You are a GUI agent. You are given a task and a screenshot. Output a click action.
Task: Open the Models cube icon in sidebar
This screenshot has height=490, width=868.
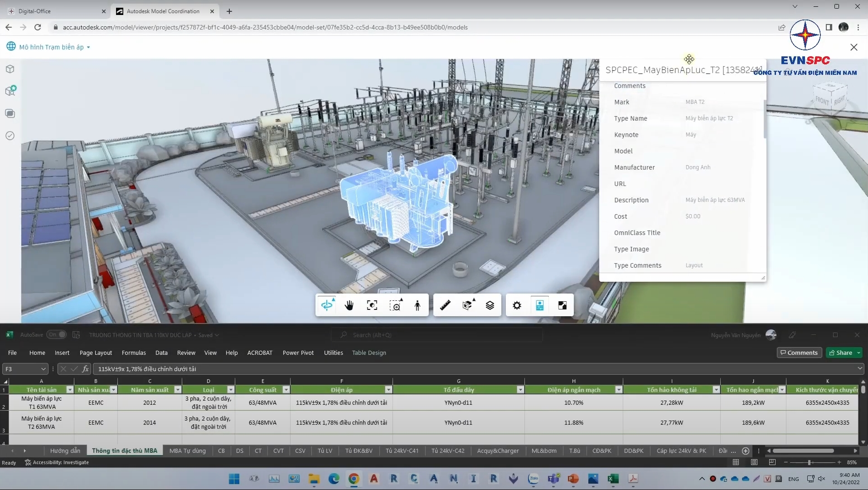click(x=10, y=69)
